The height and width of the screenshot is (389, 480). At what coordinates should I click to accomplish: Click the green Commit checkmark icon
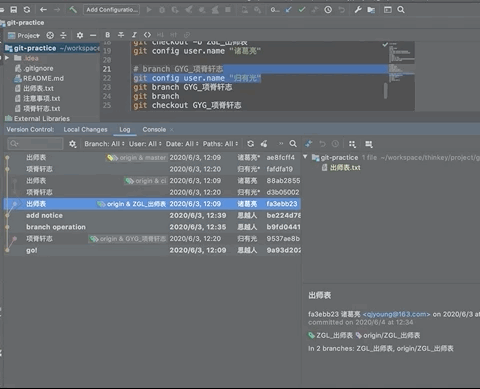302,10
